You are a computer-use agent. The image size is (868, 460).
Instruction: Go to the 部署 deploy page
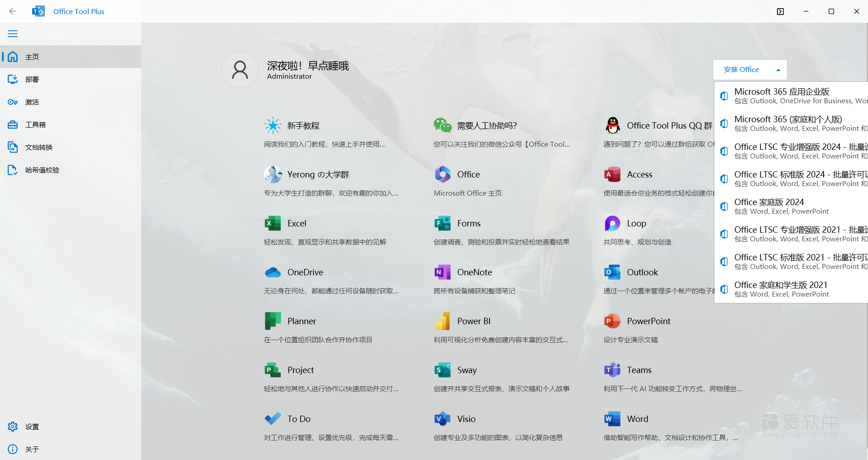(x=71, y=79)
